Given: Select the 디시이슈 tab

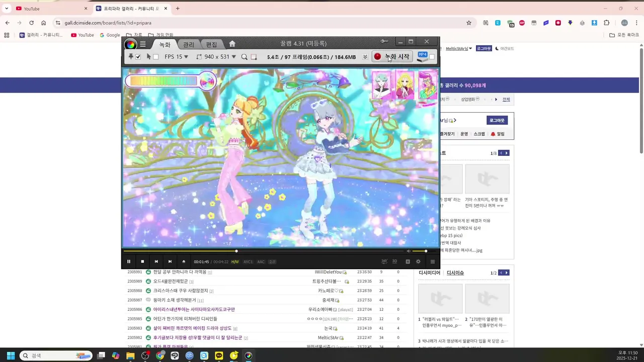Looking at the screenshot, I should [x=455, y=273].
